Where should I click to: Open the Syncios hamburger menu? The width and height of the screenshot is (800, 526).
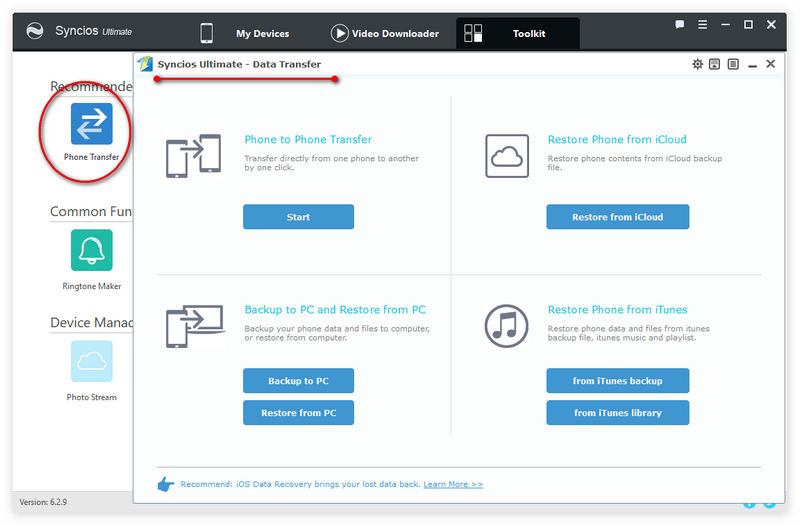703,24
